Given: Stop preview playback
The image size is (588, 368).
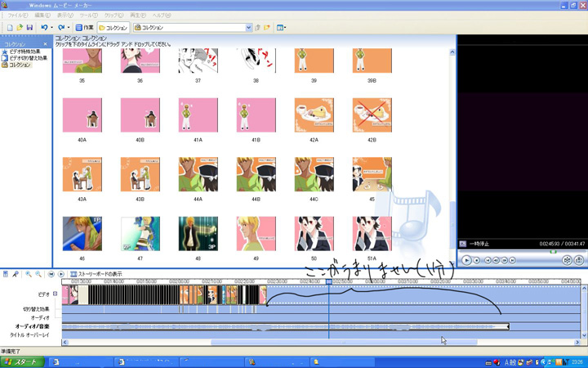Looking at the screenshot, I should (x=477, y=260).
